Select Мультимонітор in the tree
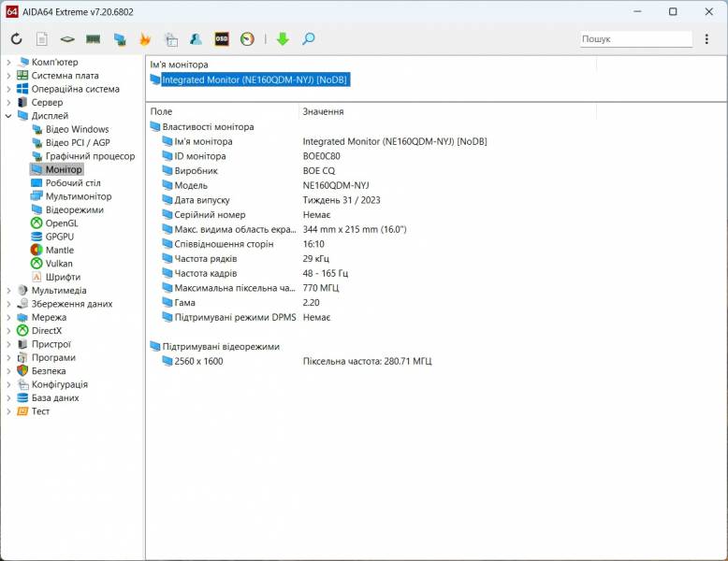This screenshot has width=728, height=561. pyautogui.click(x=79, y=196)
